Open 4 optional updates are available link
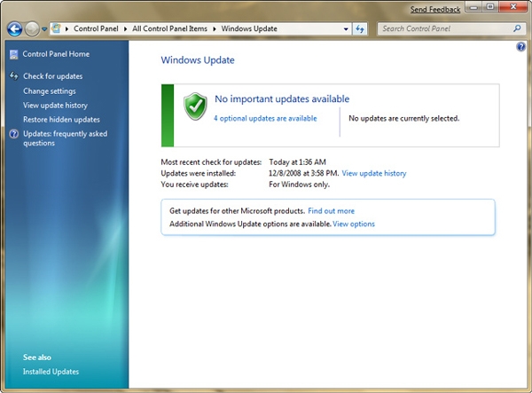This screenshot has width=532, height=393. pos(265,119)
